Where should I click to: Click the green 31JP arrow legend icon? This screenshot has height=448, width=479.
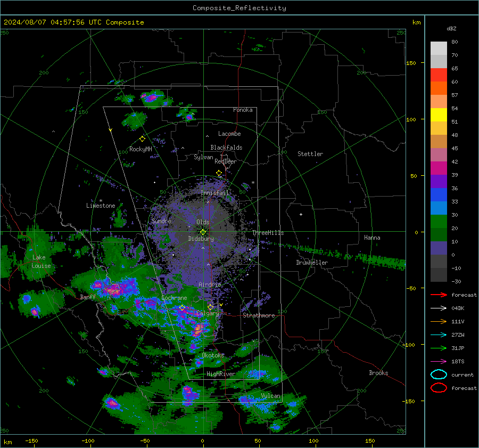click(439, 348)
